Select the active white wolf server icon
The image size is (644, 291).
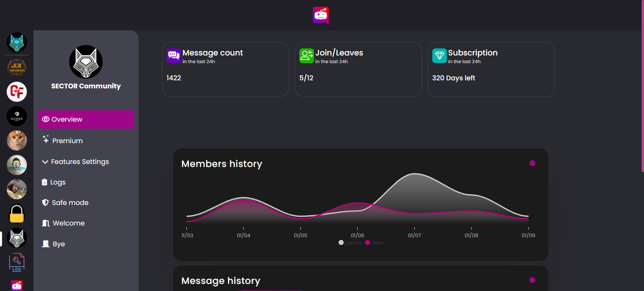(x=17, y=238)
